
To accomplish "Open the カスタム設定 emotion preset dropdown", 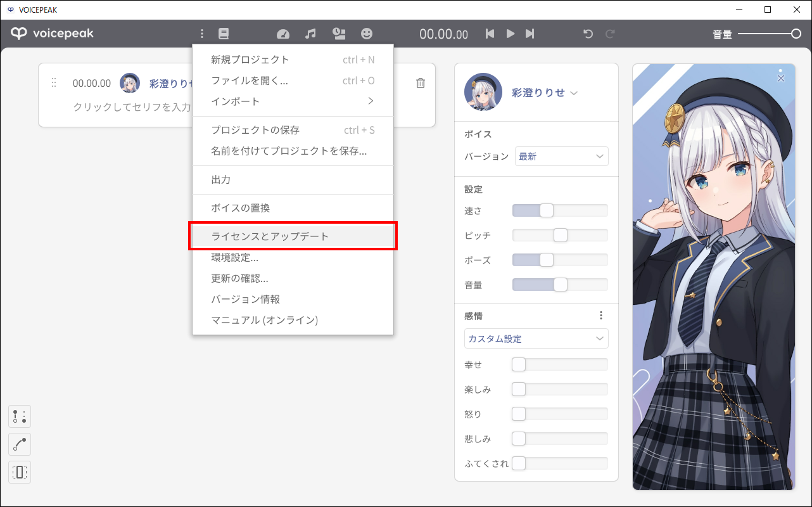I will click(x=536, y=338).
